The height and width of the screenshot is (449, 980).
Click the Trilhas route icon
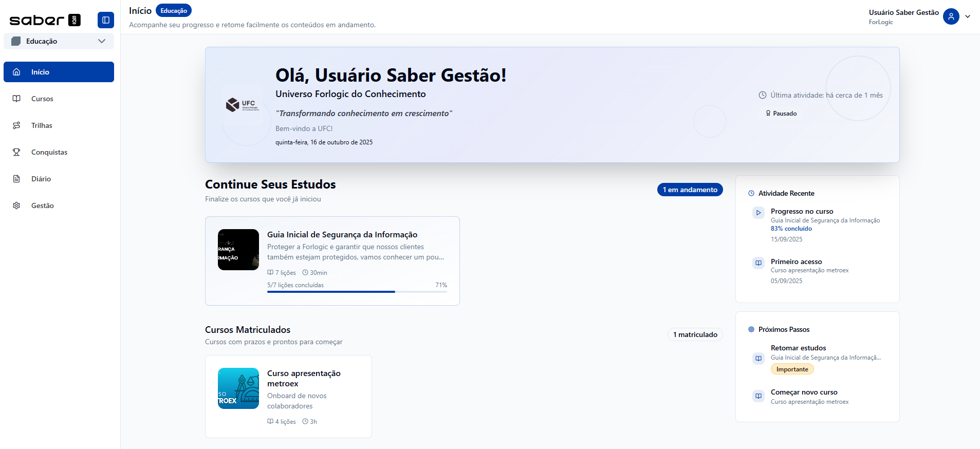pyautogui.click(x=16, y=125)
